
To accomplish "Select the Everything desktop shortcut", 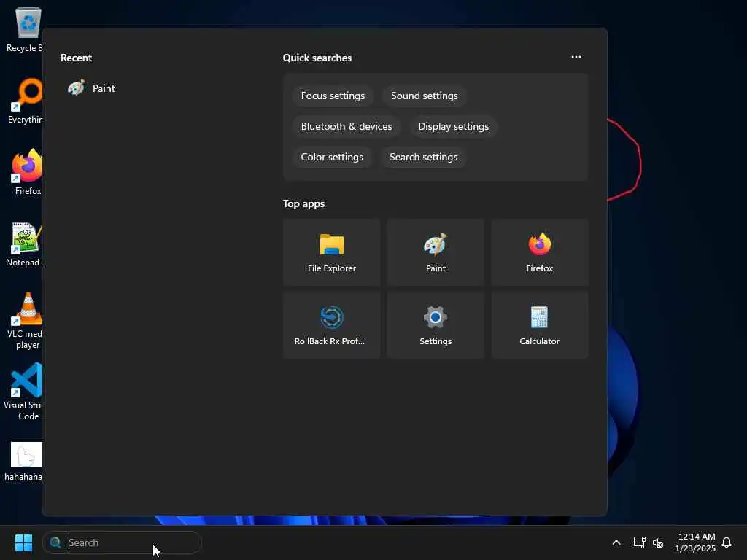I will point(26,101).
